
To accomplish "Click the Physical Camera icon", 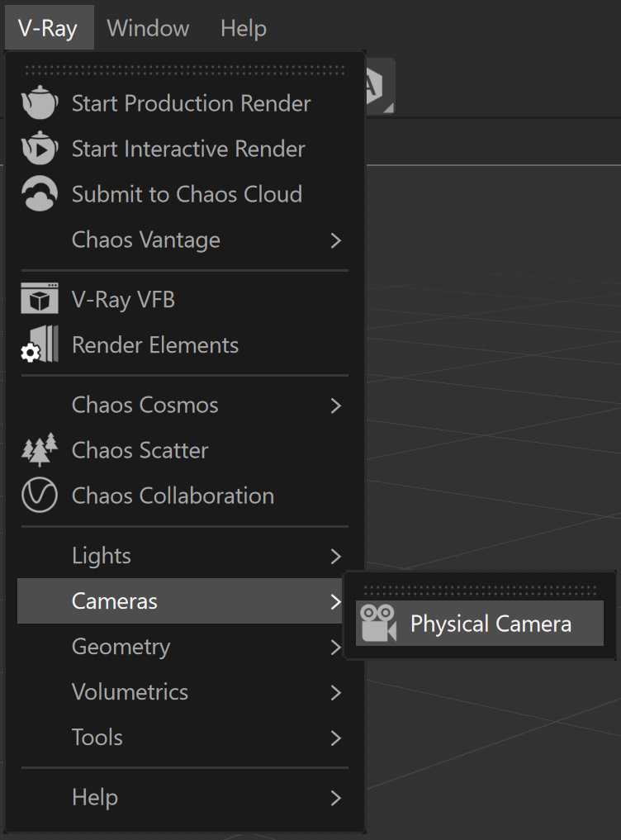I will (x=378, y=623).
